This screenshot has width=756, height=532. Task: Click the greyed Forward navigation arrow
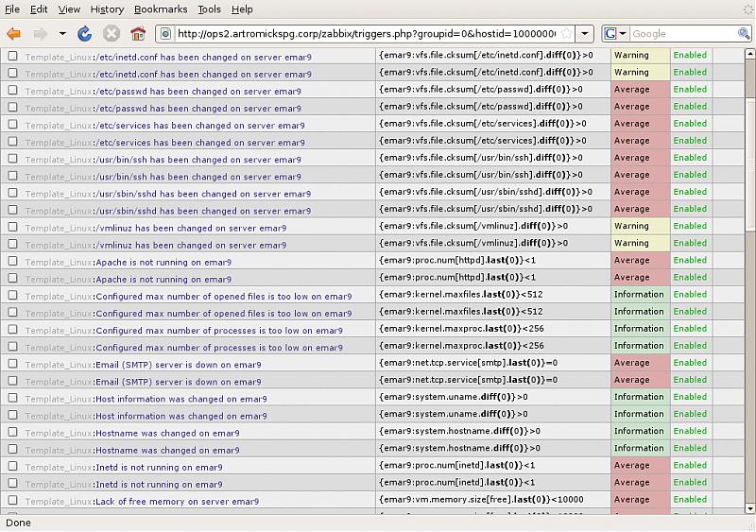[40, 33]
